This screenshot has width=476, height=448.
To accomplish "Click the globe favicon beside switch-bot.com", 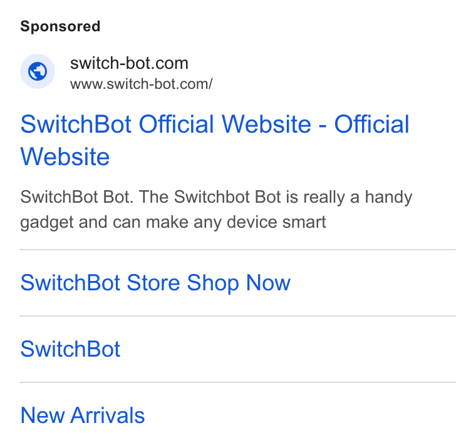I will [x=38, y=71].
